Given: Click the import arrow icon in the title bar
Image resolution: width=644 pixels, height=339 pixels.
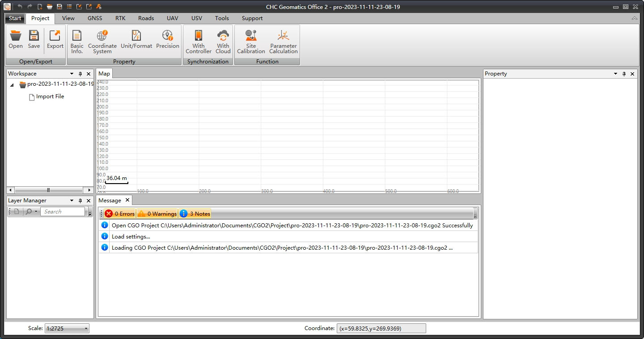Looking at the screenshot, I should [x=79, y=7].
